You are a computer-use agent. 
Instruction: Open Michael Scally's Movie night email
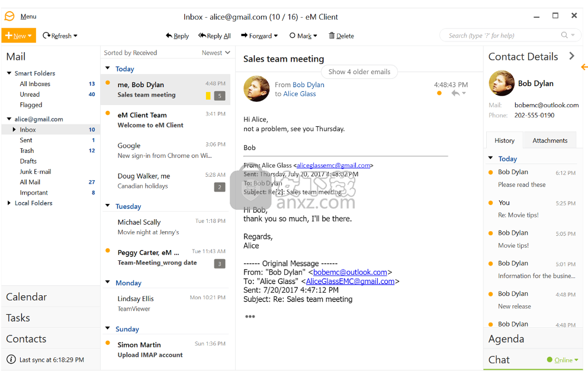pos(165,227)
